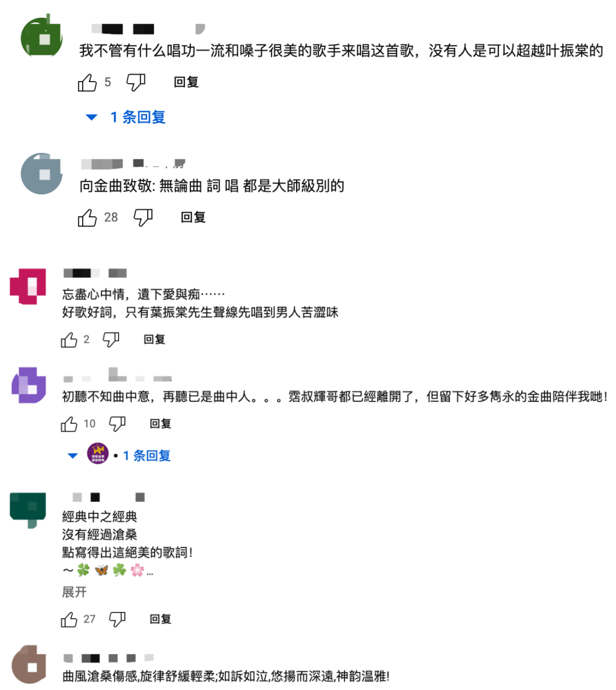Screen dimensions: 616x690
Task: Dislike the 向金曲致敬 comment
Action: [143, 217]
